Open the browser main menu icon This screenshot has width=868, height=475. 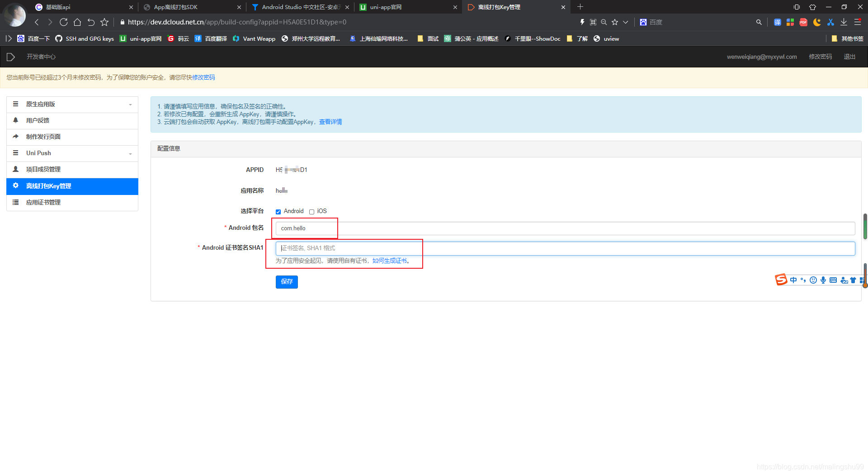coord(858,22)
